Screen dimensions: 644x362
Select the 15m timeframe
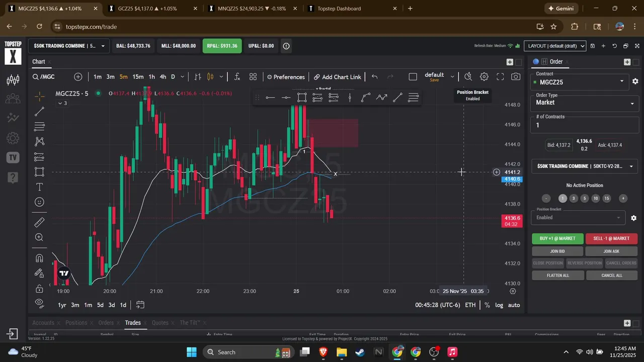138,77
